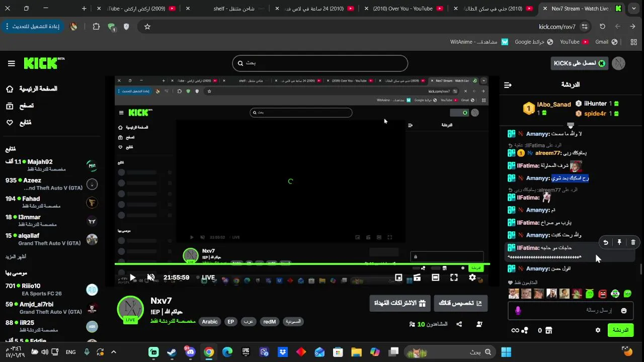Click the Gift Subscriptions button
Image resolution: width=644 pixels, height=362 pixels.
pos(400,303)
